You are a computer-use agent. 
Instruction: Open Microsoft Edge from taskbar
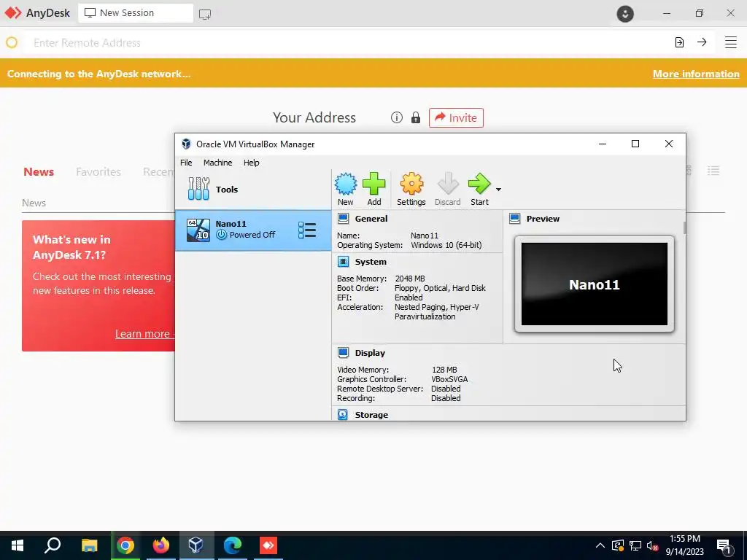pyautogui.click(x=233, y=545)
